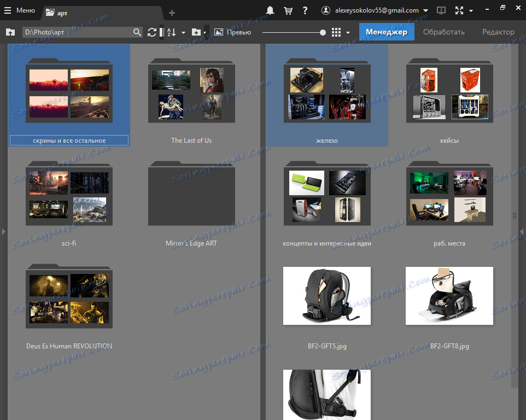The width and height of the screenshot is (526, 420).
Task: Click the second monitor display icon
Action: pos(441,10)
